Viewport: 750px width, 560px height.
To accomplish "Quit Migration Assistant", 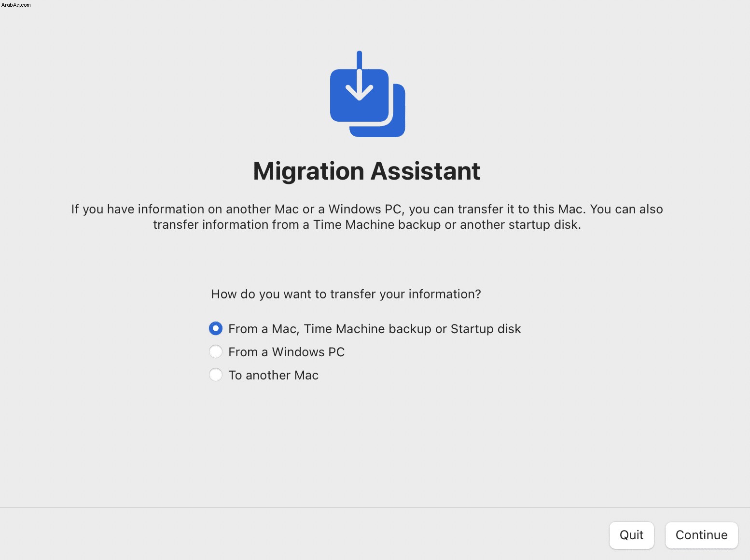I will [631, 535].
